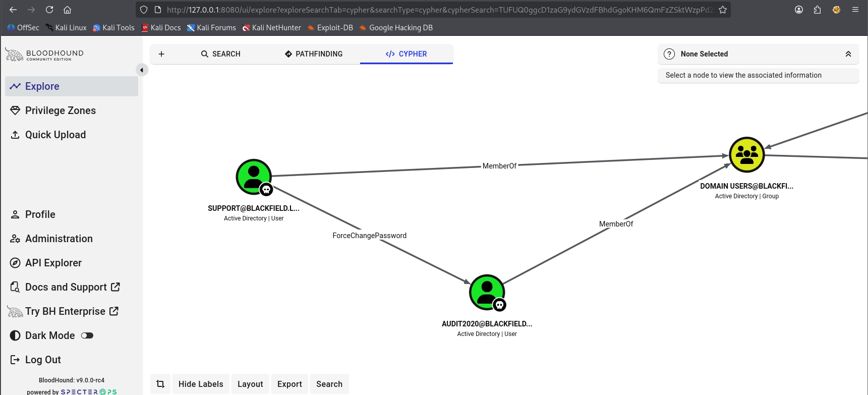
Task: Click the MemberOf edge label from AUDIT2020
Action: tap(616, 224)
